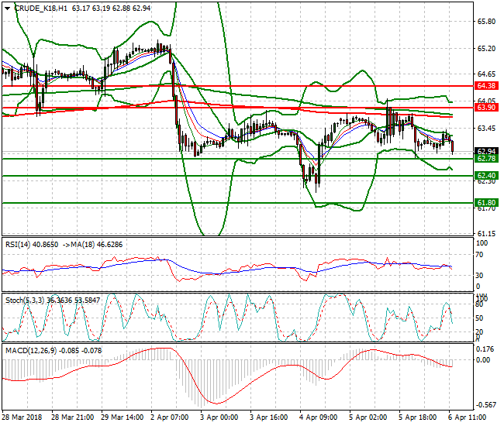Select the green 62.40 support level label
Screen dimensions: 504x426
pos(486,176)
